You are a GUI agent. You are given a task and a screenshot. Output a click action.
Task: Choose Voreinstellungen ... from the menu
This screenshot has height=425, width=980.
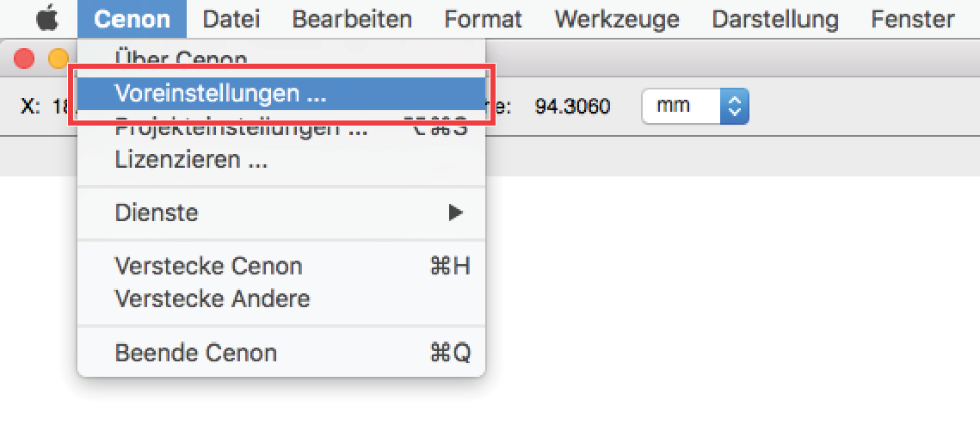point(281,94)
